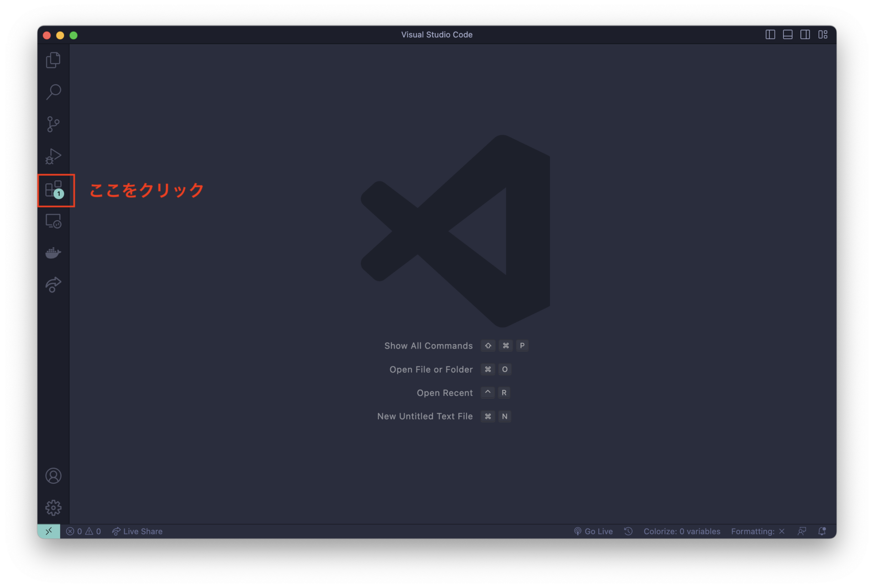Open the Source Control view
Image resolution: width=874 pixels, height=588 pixels.
53,124
